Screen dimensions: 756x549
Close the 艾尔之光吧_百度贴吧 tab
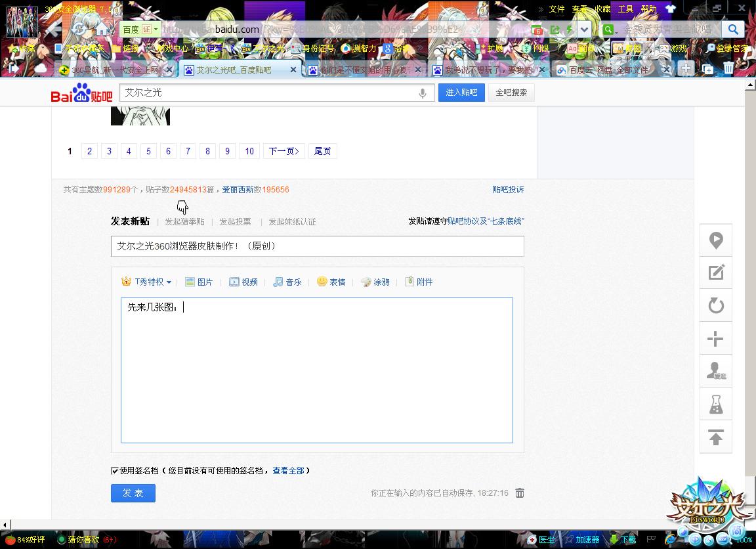pyautogui.click(x=293, y=70)
